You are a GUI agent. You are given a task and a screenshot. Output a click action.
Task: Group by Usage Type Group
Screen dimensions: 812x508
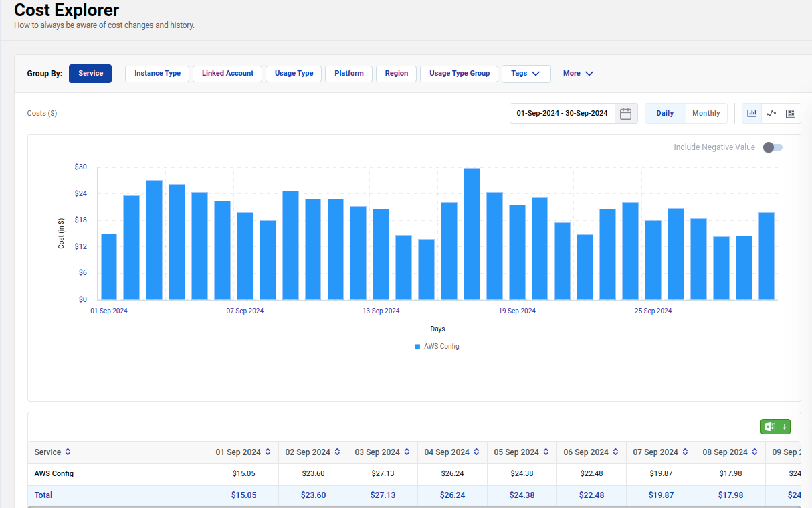click(x=460, y=74)
